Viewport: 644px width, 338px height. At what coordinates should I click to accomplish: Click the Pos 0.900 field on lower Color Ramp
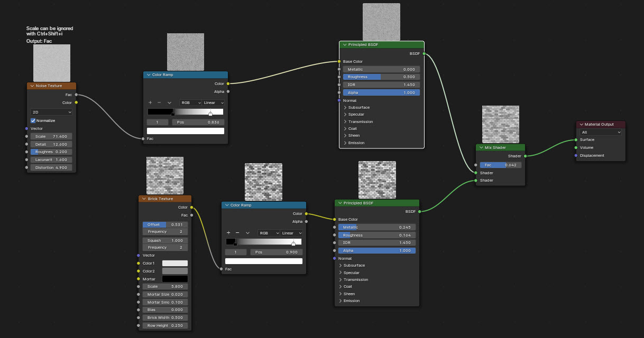tap(276, 252)
